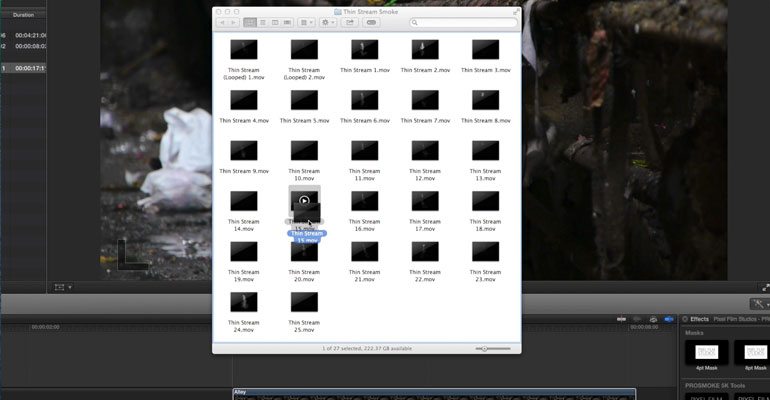Select Thin Stream 14.mov file
The image size is (770, 400).
(244, 211)
